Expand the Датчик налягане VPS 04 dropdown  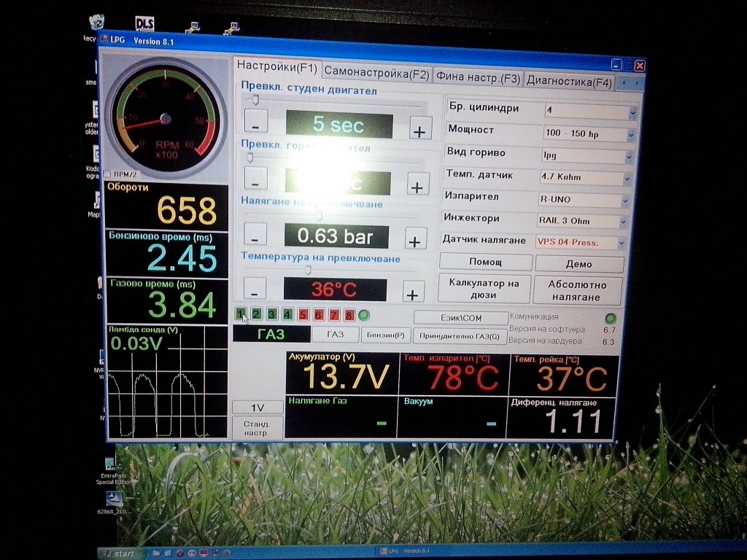pos(621,244)
